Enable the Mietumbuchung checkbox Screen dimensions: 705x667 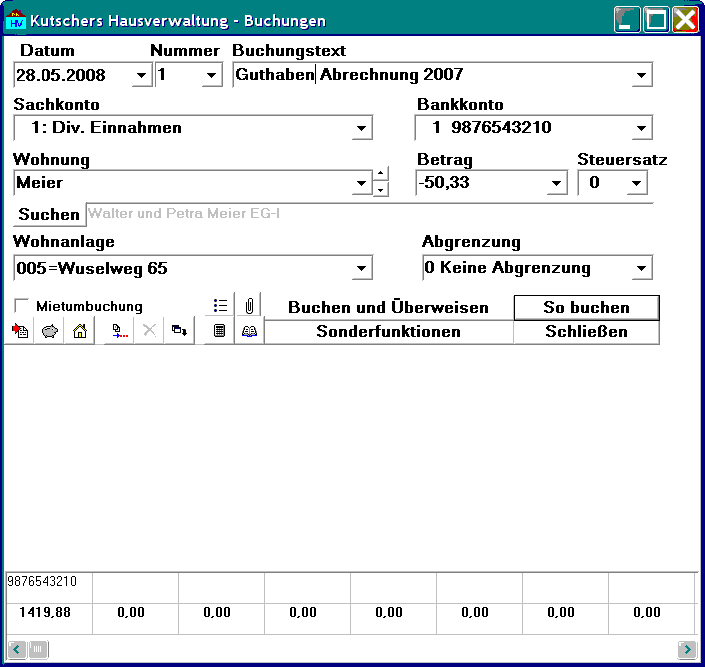21,305
